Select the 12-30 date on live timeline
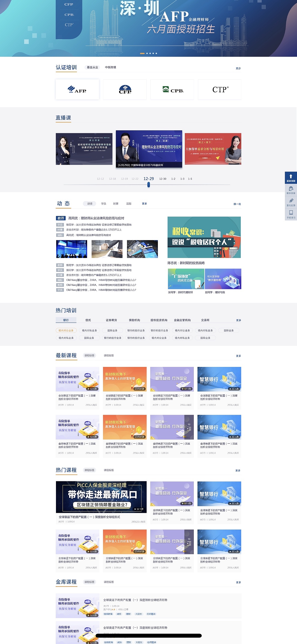Screen dimensions: 297x644 163,179
